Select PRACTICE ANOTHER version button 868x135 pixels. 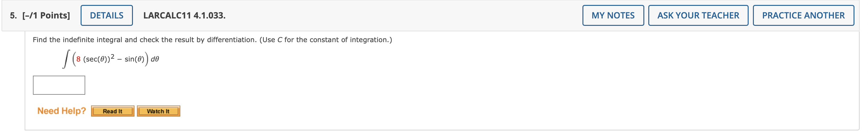[x=803, y=15]
